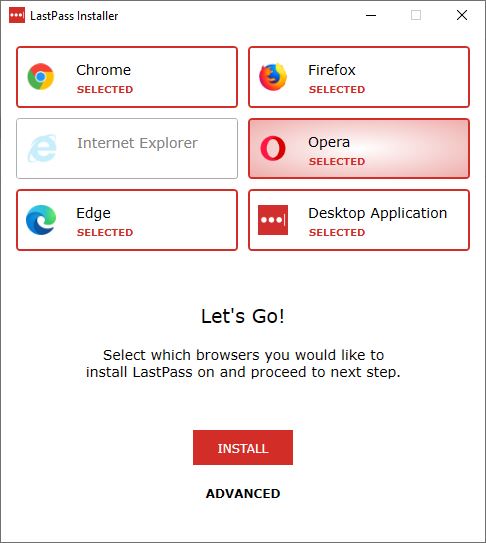Enable the Internet Explorer option name
The height and width of the screenshot is (543, 486).
coord(137,143)
